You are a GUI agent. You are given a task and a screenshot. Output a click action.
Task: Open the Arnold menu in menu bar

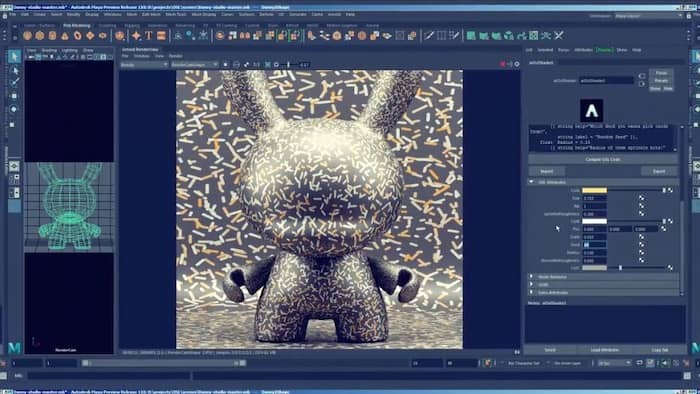click(x=334, y=14)
